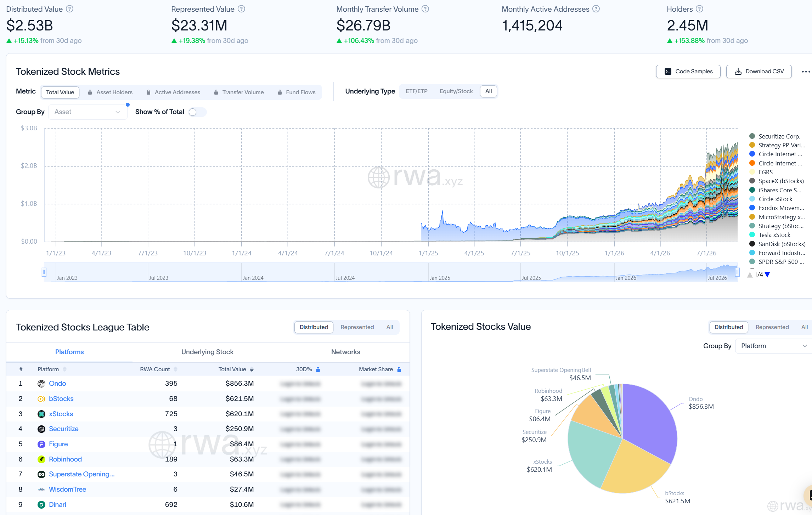
Task: Toggle SanDisk (bStocks) series in legend
Action: (x=778, y=244)
